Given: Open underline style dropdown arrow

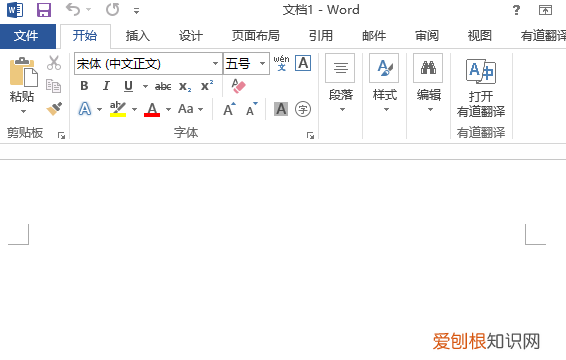Looking at the screenshot, I should pyautogui.click(x=145, y=86).
